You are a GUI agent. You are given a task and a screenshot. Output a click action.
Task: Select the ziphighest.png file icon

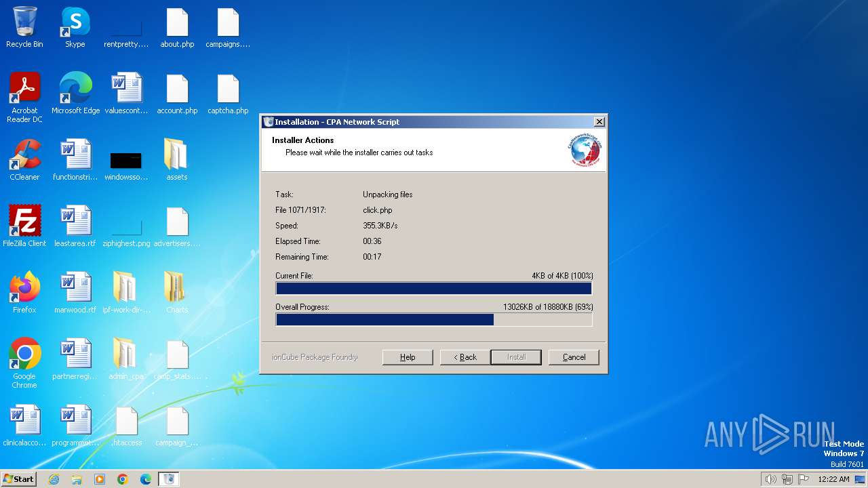tap(126, 226)
